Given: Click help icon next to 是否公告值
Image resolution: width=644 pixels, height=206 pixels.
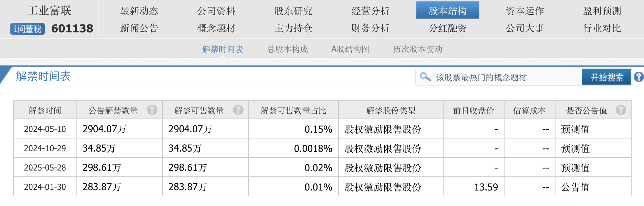Looking at the screenshot, I should coord(621,110).
